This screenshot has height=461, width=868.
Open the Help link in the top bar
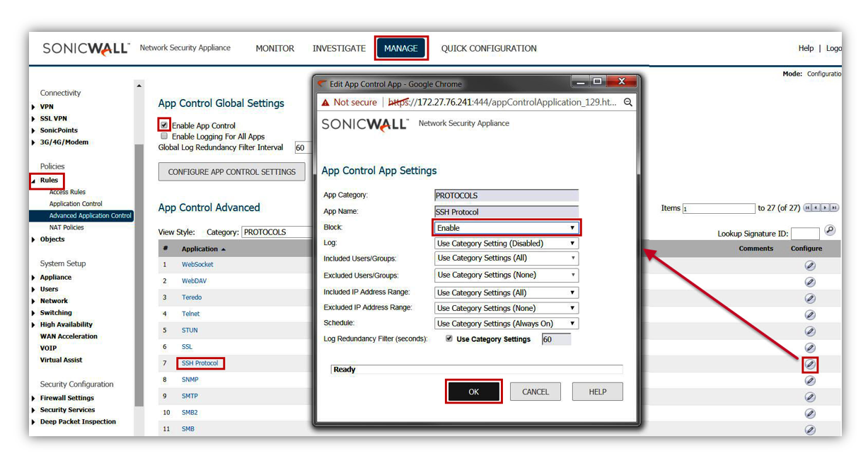pos(806,49)
